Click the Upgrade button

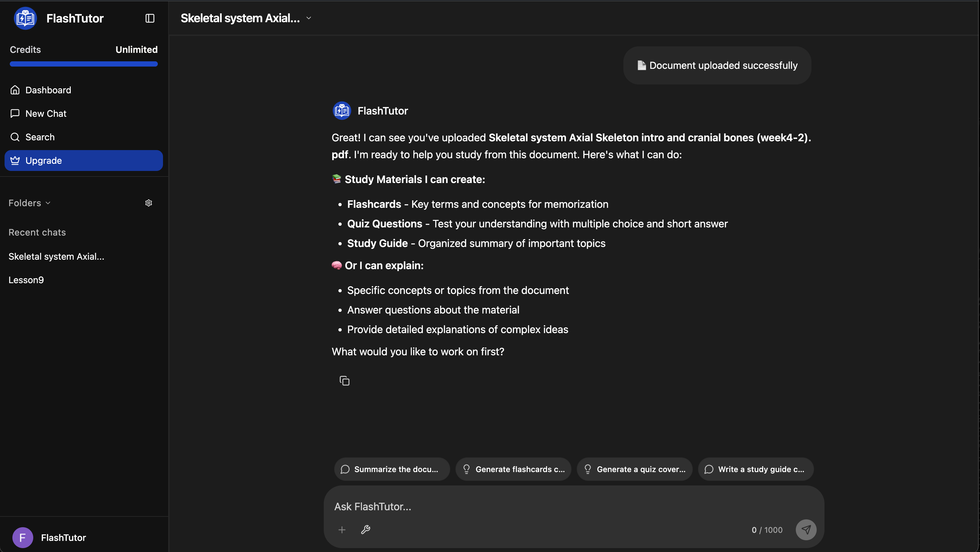pos(84,161)
